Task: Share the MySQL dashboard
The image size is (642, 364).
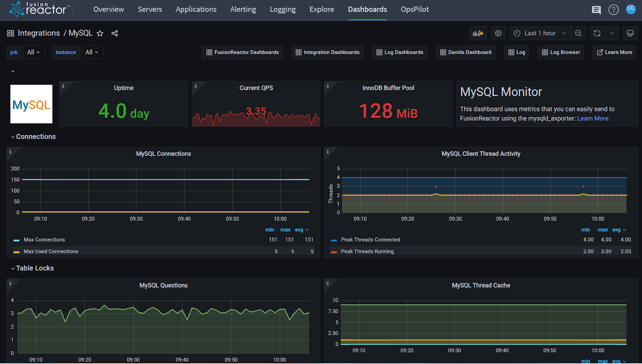Action: pyautogui.click(x=115, y=33)
